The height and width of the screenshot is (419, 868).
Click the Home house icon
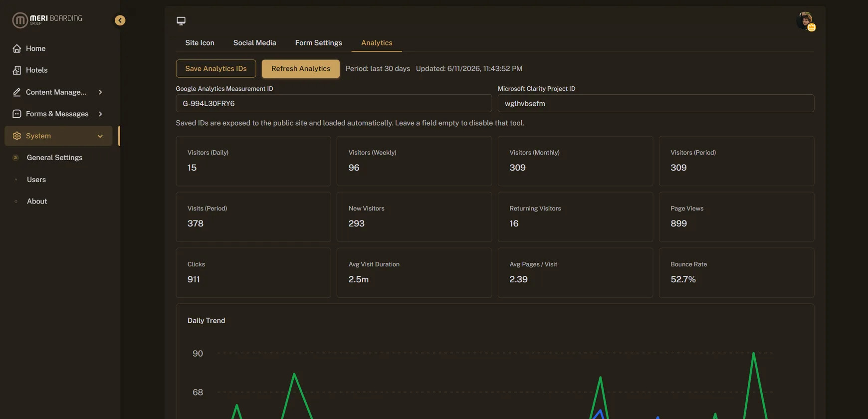[17, 48]
